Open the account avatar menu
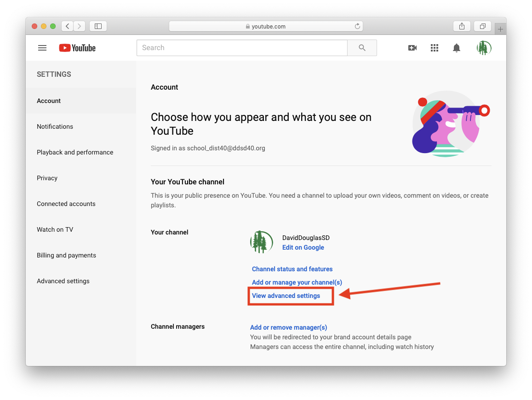Viewport: 532px width, 400px height. click(x=483, y=48)
